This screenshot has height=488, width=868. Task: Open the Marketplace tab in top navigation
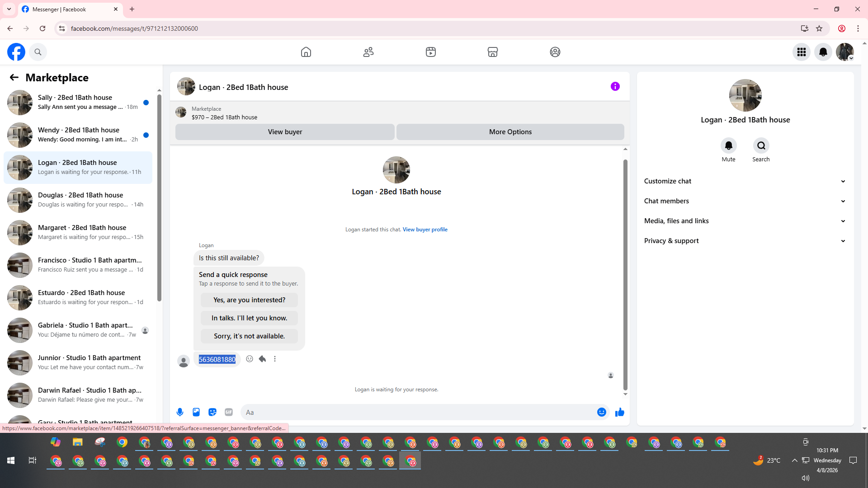(x=493, y=52)
